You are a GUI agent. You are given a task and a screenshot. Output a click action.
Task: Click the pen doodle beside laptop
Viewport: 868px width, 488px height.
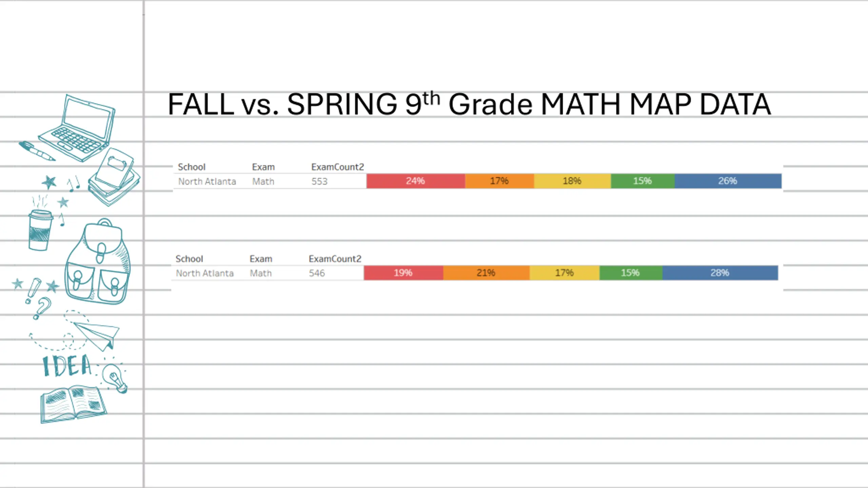coord(37,151)
